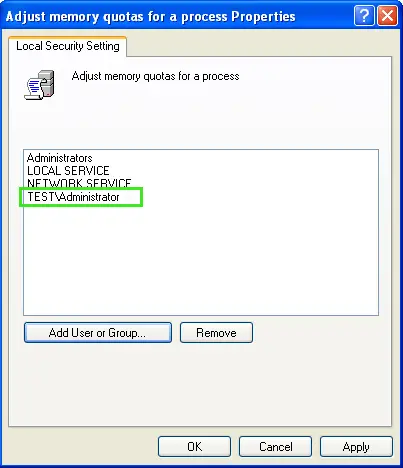The height and width of the screenshot is (468, 403).
Task: Click blank area below the Remove button
Action: [x=200, y=383]
